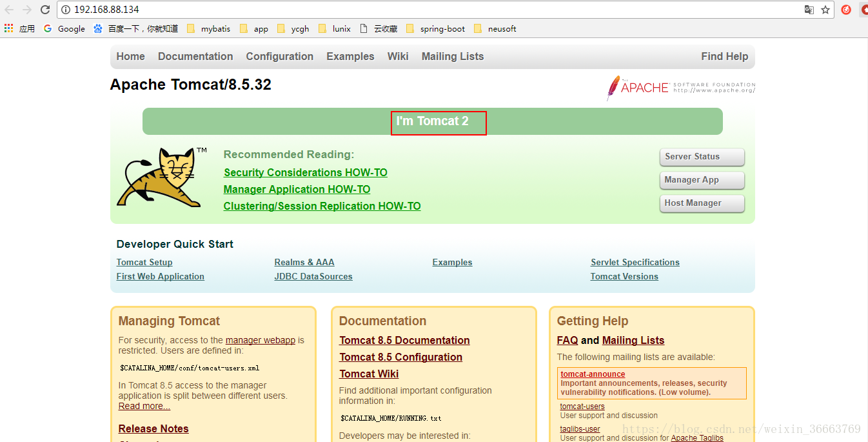
Task: Open the Wiki nav item
Action: point(398,56)
